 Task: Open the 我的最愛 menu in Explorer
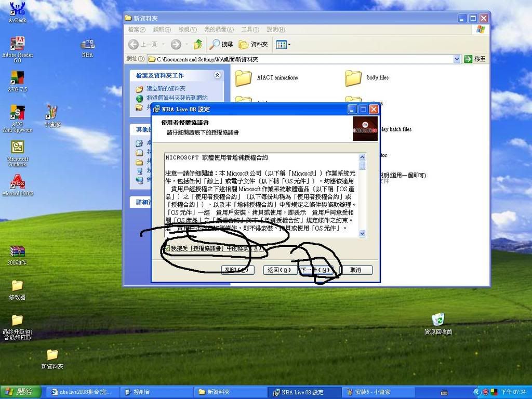click(x=219, y=30)
